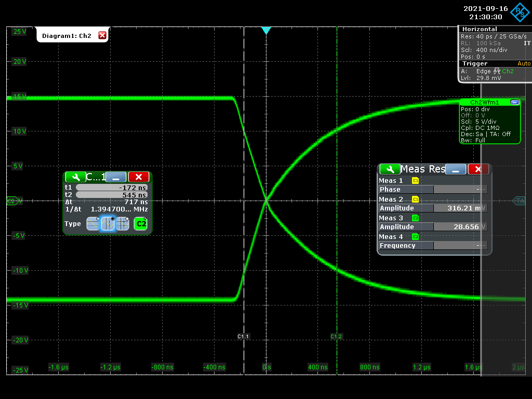This screenshot has width=532, height=399.
Task: Close the Diagram1: Ch2 tab
Action: pos(102,35)
